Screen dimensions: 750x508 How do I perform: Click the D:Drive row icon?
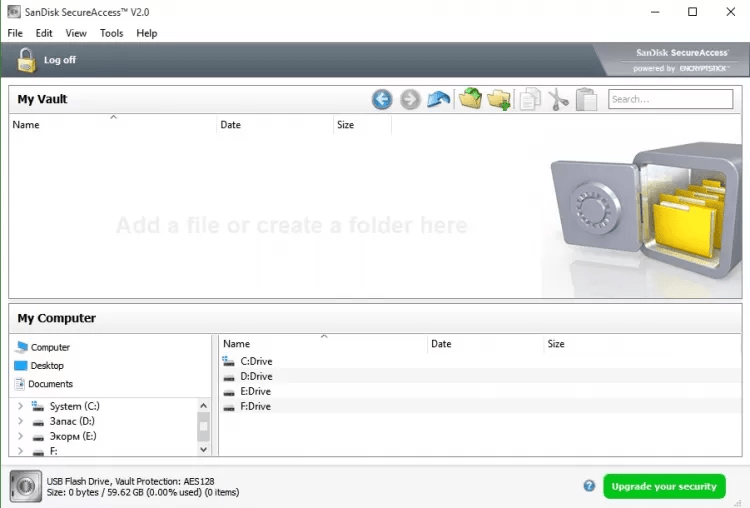[x=229, y=377]
